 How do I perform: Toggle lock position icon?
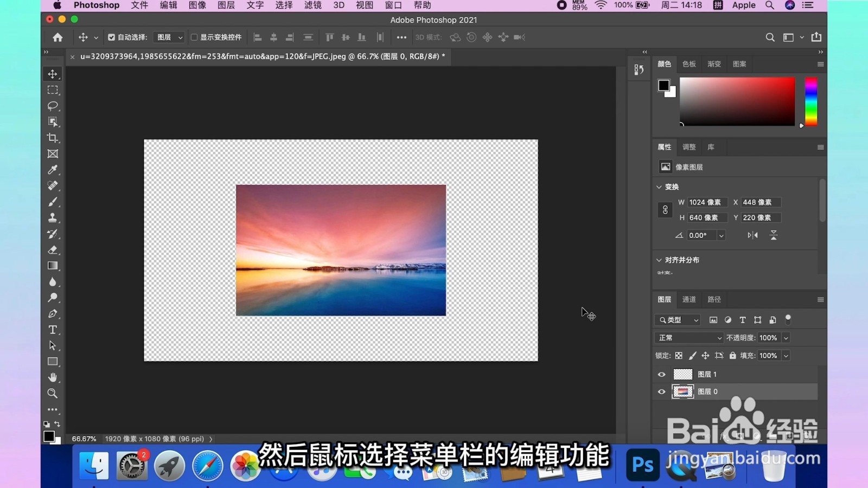tap(705, 356)
